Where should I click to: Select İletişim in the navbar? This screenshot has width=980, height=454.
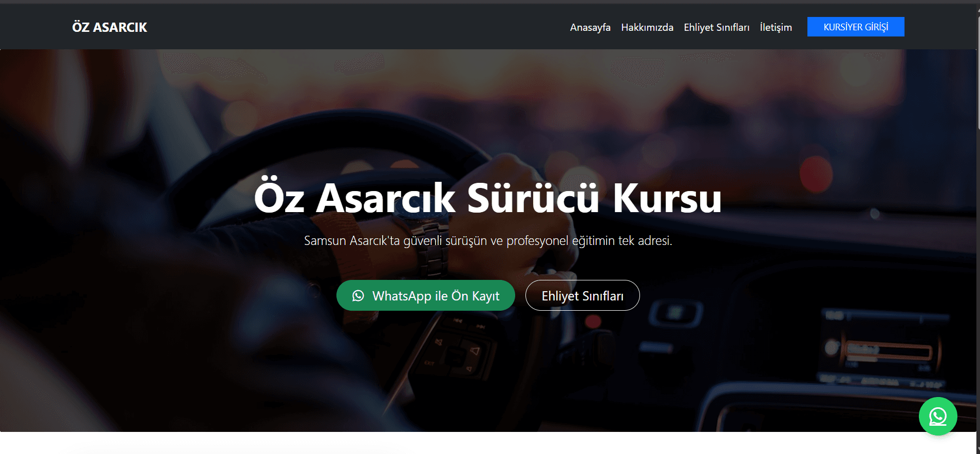click(x=776, y=27)
